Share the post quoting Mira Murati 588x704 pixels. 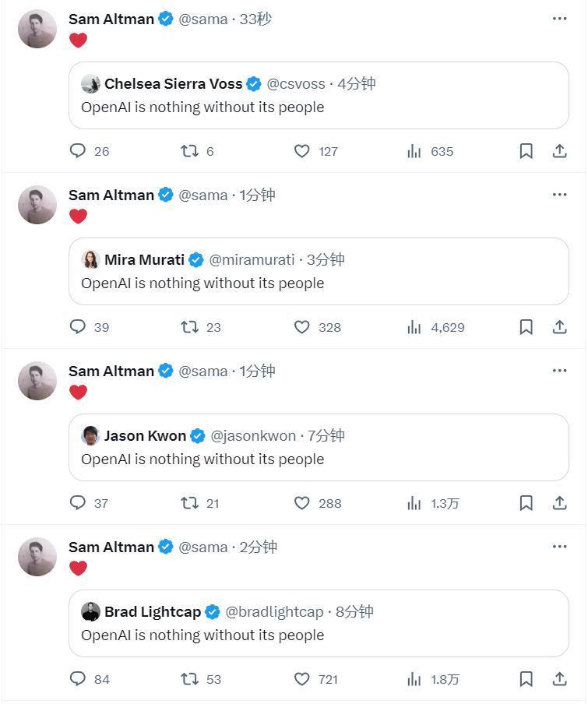coord(559,327)
